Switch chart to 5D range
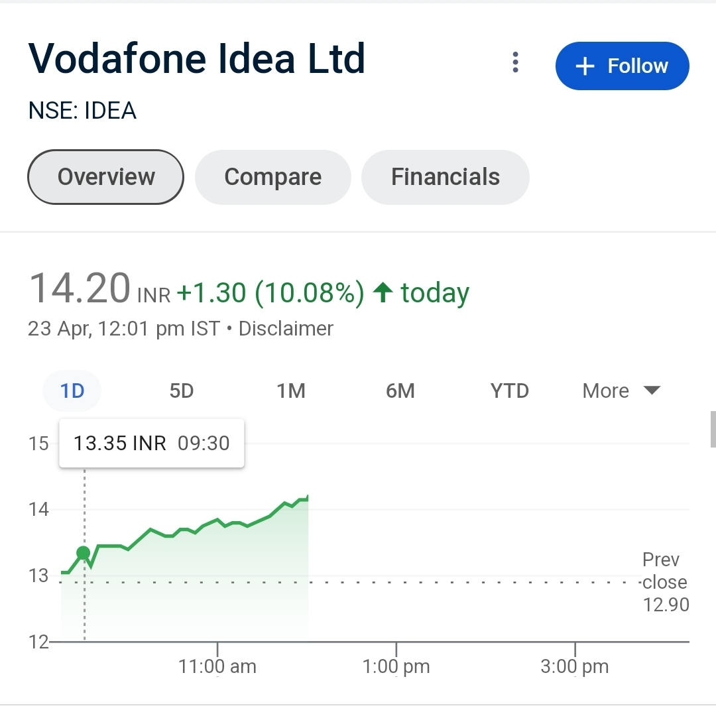 [x=181, y=391]
